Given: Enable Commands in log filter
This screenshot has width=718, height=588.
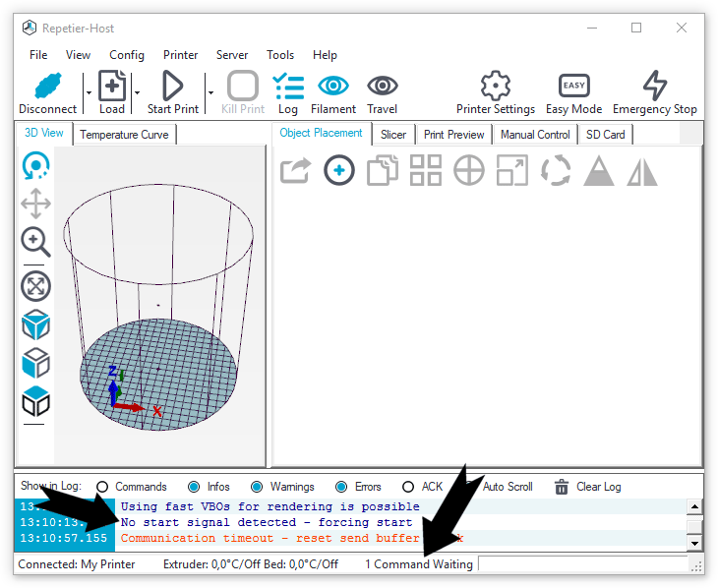Looking at the screenshot, I should point(102,487).
